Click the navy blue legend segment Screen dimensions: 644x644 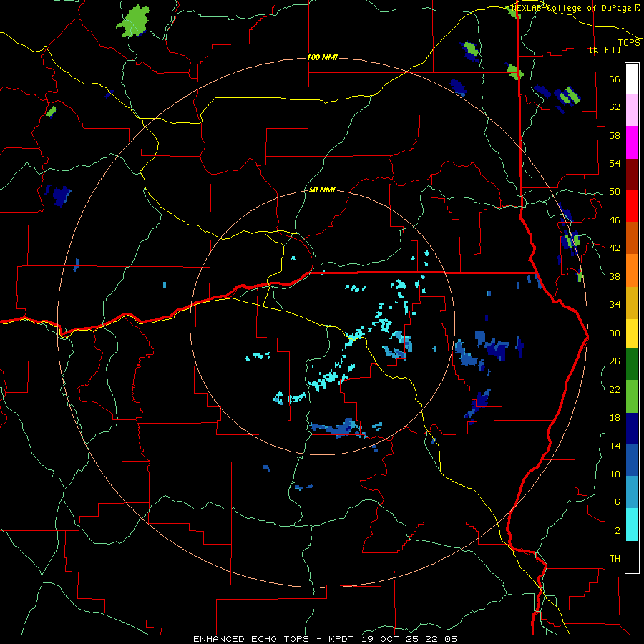click(x=632, y=429)
